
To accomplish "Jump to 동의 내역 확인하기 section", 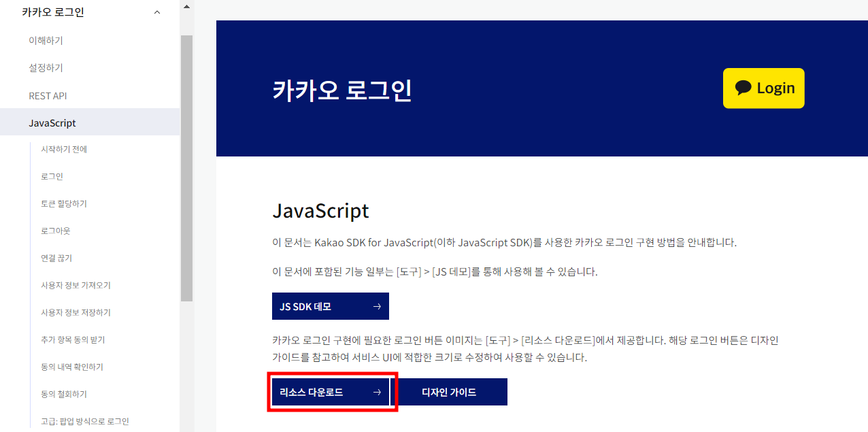I will [72, 367].
